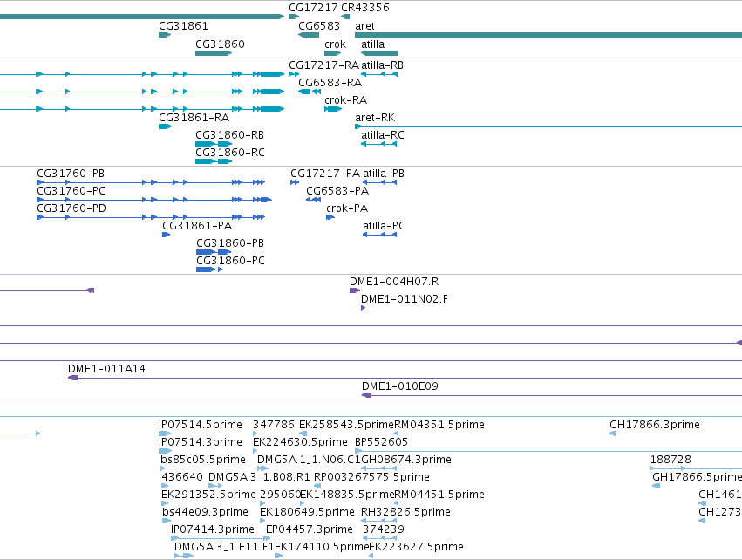Select EST IP07514.5prime

[201, 425]
